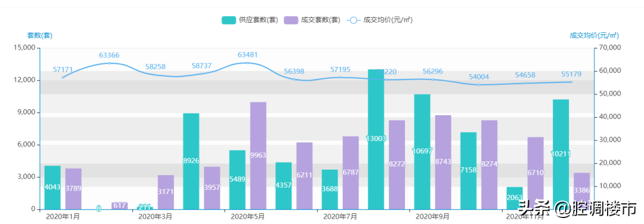Image resolution: width=644 pixels, height=224 pixels.
Task: Click the teal bar labeled 10697
Action: 422,152
